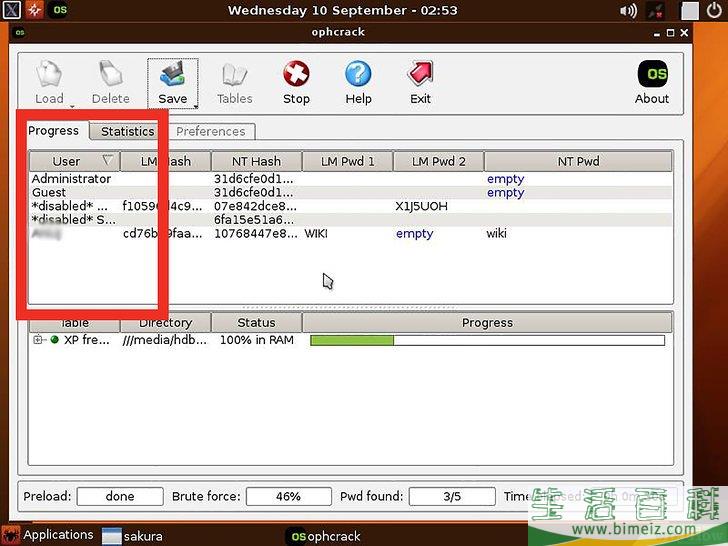Click the Save toolbar icon

click(173, 74)
